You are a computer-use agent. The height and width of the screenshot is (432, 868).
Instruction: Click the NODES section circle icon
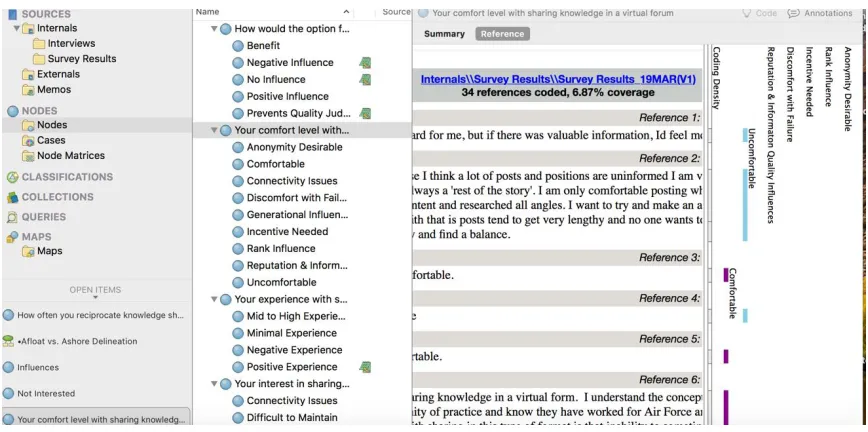(x=12, y=111)
